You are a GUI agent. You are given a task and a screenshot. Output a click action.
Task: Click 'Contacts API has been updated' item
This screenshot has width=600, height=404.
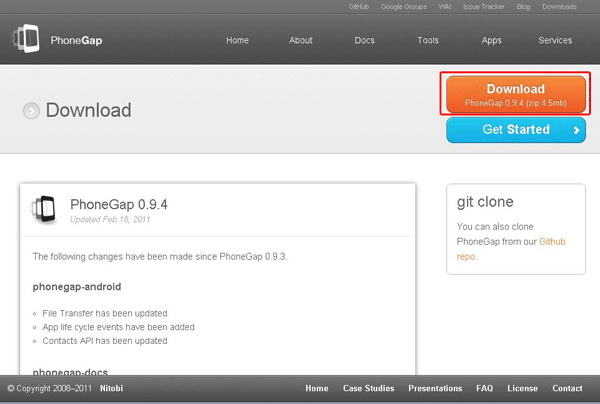(x=105, y=341)
